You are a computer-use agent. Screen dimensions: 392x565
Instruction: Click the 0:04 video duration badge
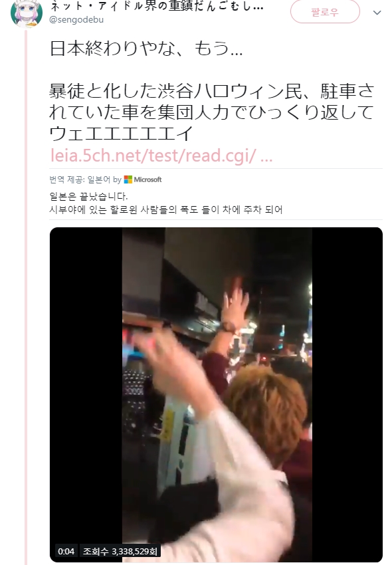66,551
